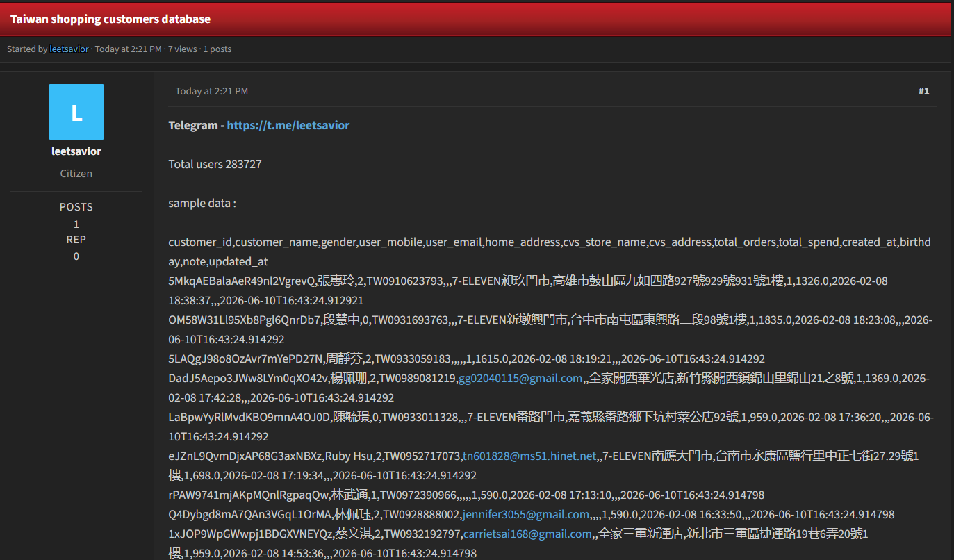This screenshot has width=954, height=560.
Task: Click the CSV header line starting with customer_id
Action: [x=550, y=252]
